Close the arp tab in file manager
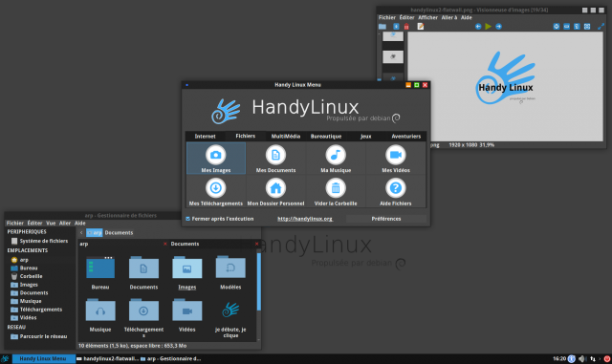This screenshot has width=612, height=364. pos(165,244)
